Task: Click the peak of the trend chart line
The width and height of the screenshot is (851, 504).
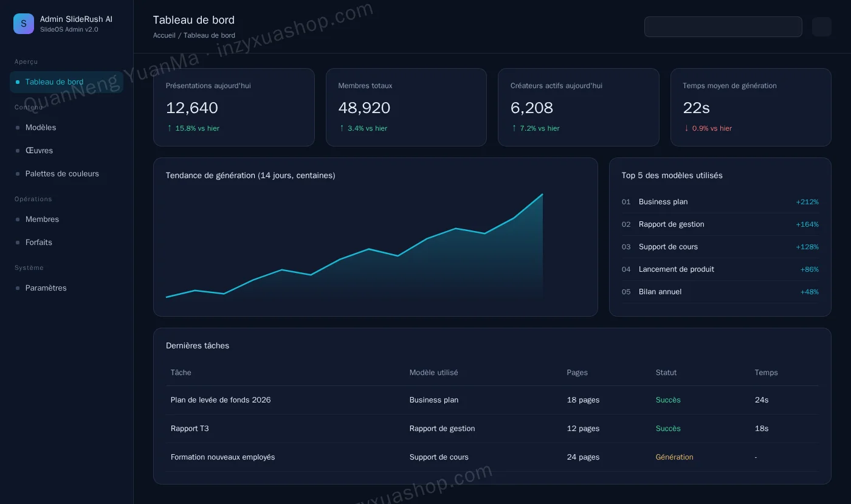Action: pyautogui.click(x=542, y=195)
